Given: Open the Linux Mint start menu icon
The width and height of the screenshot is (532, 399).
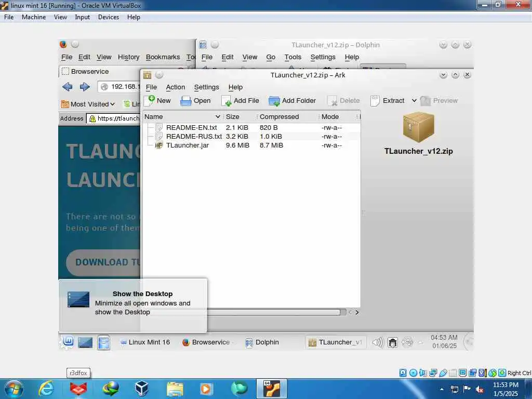Looking at the screenshot, I should coord(68,342).
